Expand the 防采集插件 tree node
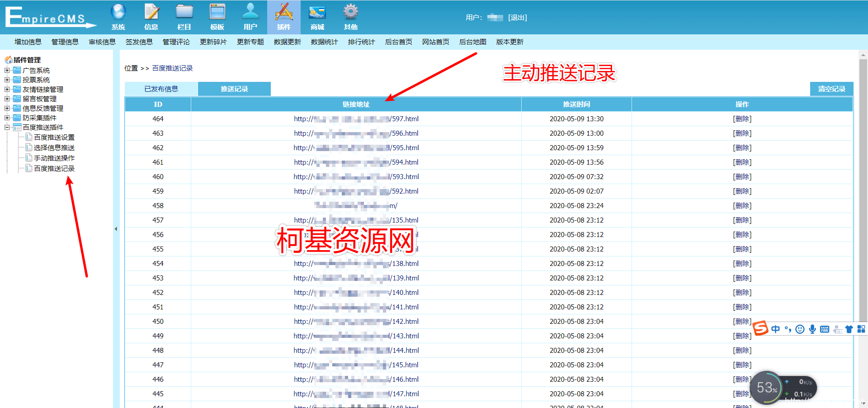This screenshot has height=408, width=868. point(7,118)
